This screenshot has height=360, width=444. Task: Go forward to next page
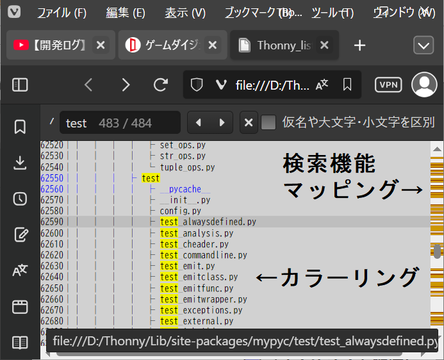[125, 85]
